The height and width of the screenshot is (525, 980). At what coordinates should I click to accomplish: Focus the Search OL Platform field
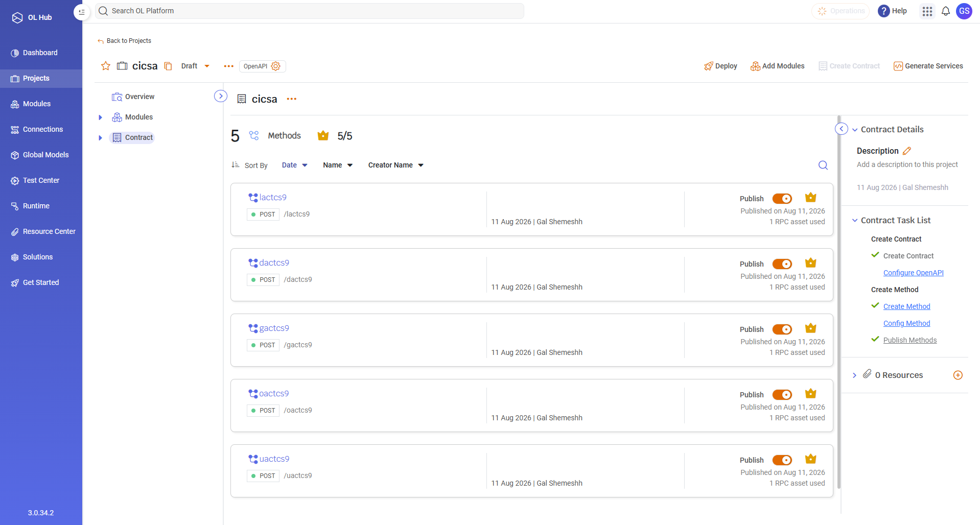click(x=310, y=11)
